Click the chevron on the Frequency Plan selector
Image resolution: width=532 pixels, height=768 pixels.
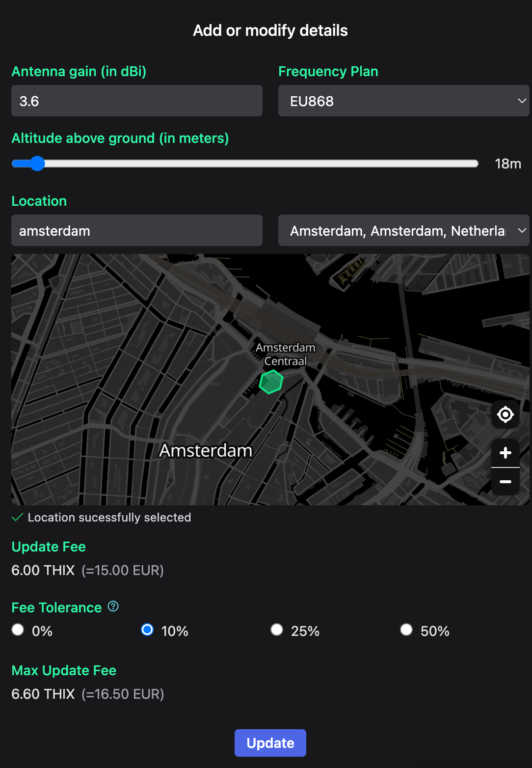(522, 101)
